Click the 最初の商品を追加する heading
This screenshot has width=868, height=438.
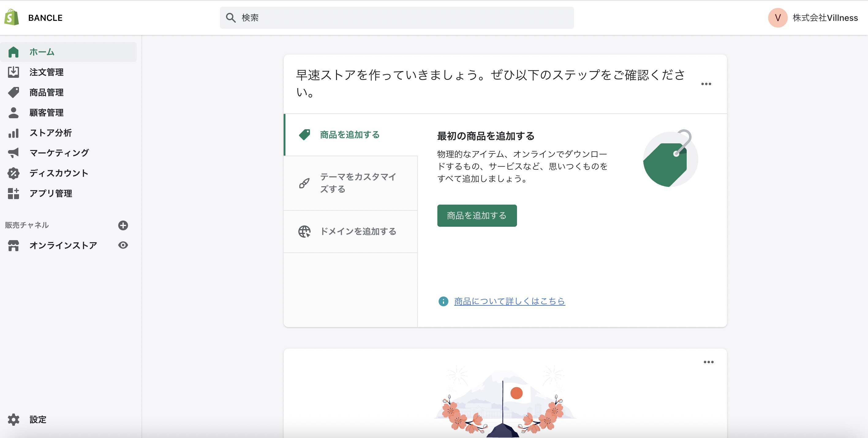click(x=485, y=136)
